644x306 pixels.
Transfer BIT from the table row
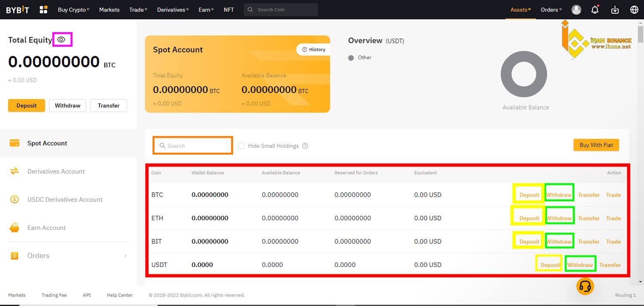tap(589, 242)
